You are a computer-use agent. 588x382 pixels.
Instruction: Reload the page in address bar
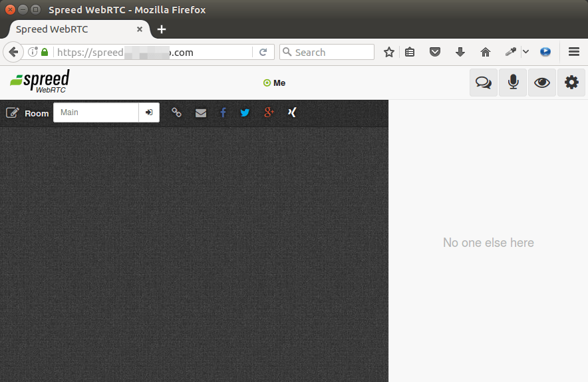click(x=263, y=52)
